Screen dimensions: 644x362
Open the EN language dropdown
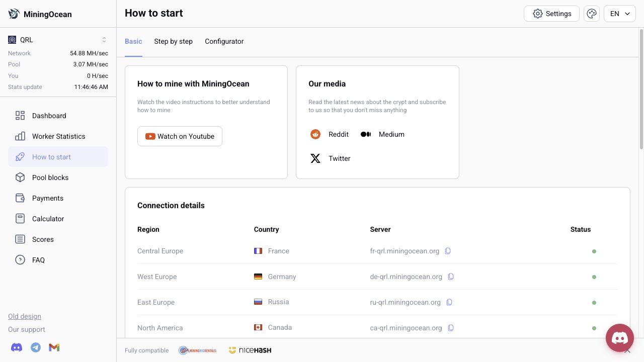point(620,14)
